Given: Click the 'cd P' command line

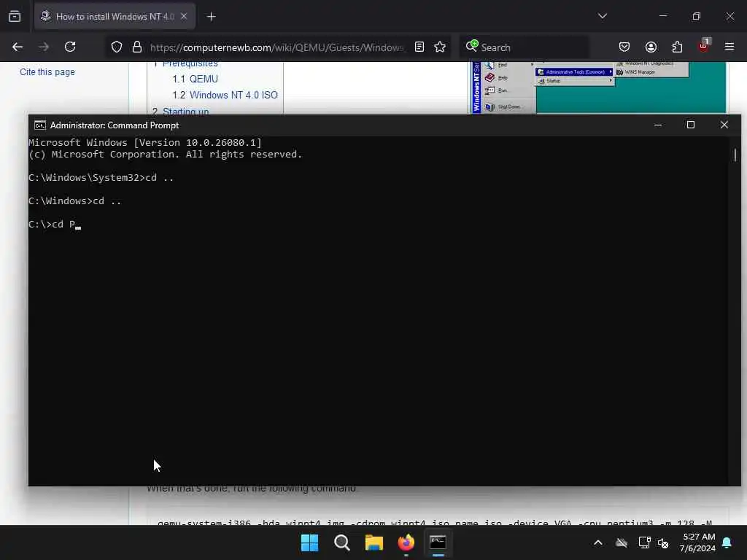Looking at the screenshot, I should (53, 225).
